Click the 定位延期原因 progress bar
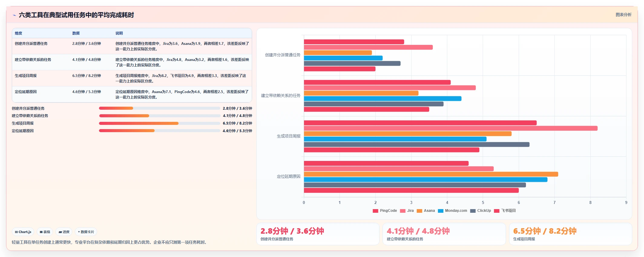 [159, 131]
